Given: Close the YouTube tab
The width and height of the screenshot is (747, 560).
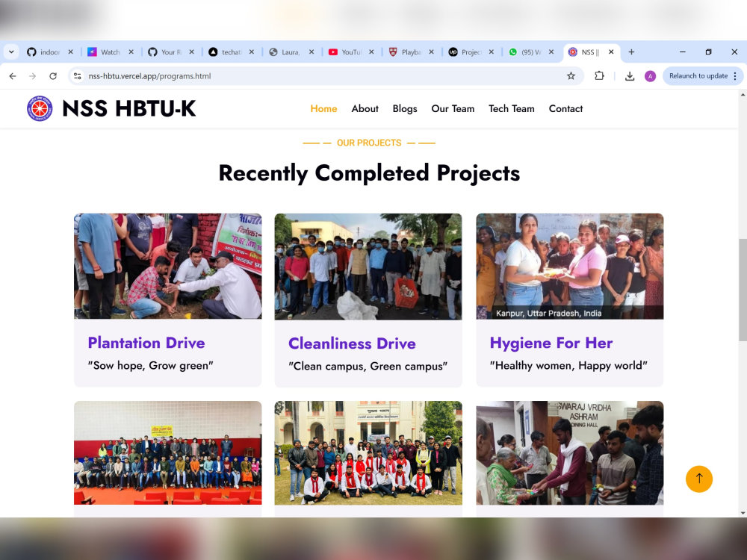Looking at the screenshot, I should point(371,52).
